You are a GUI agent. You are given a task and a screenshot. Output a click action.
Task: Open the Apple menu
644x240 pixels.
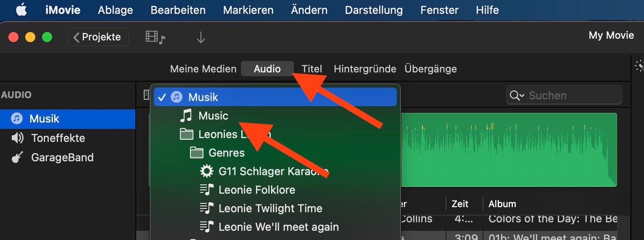point(21,10)
